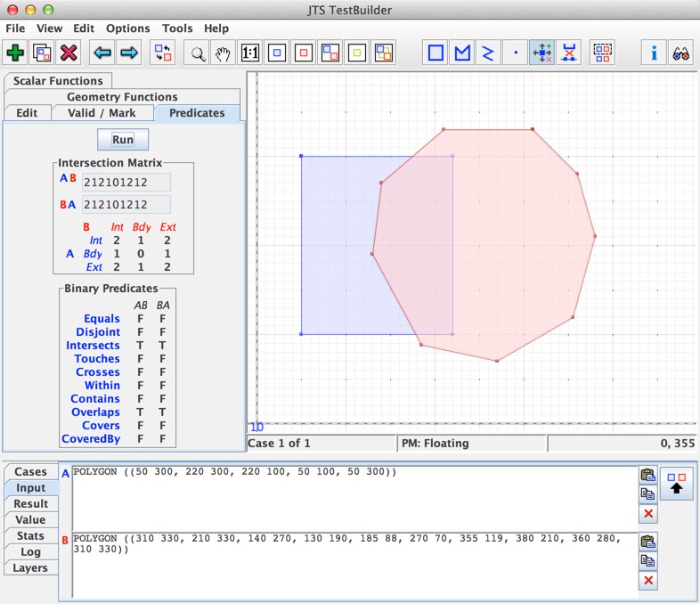The height and width of the screenshot is (604, 700).
Task: Click the Touches predicate label
Action: click(x=97, y=359)
